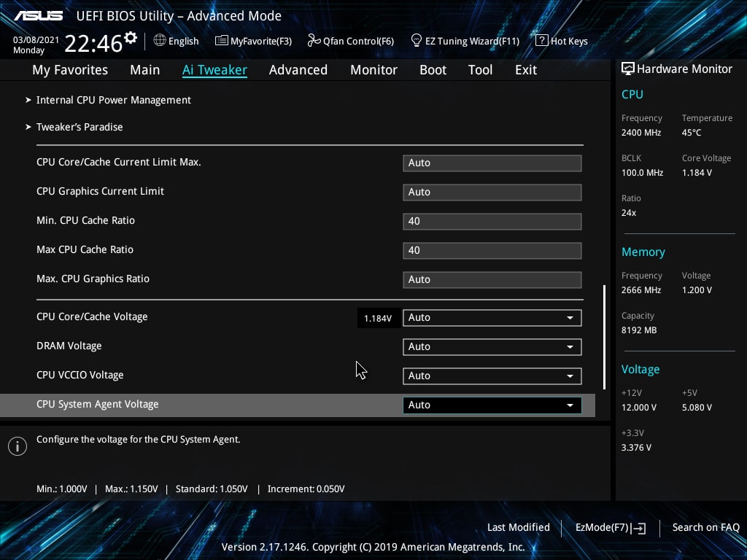Click the Hardware Monitor display icon
747x560 pixels.
pyautogui.click(x=627, y=69)
